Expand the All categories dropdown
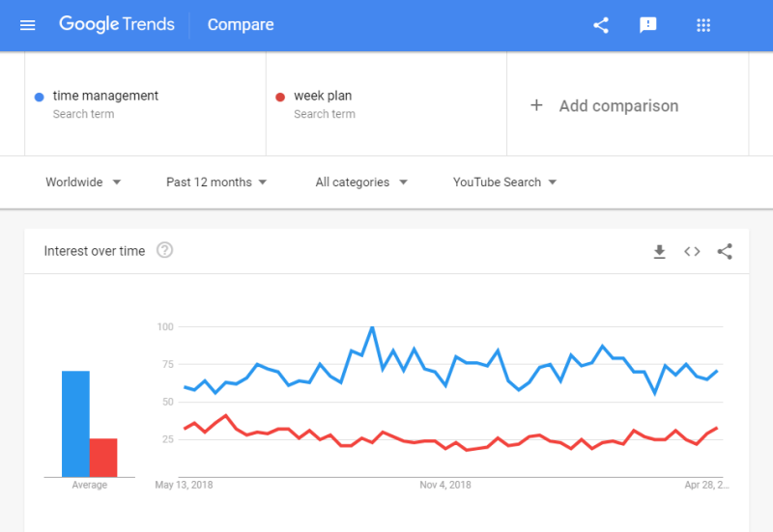This screenshot has height=532, width=773. [x=361, y=182]
